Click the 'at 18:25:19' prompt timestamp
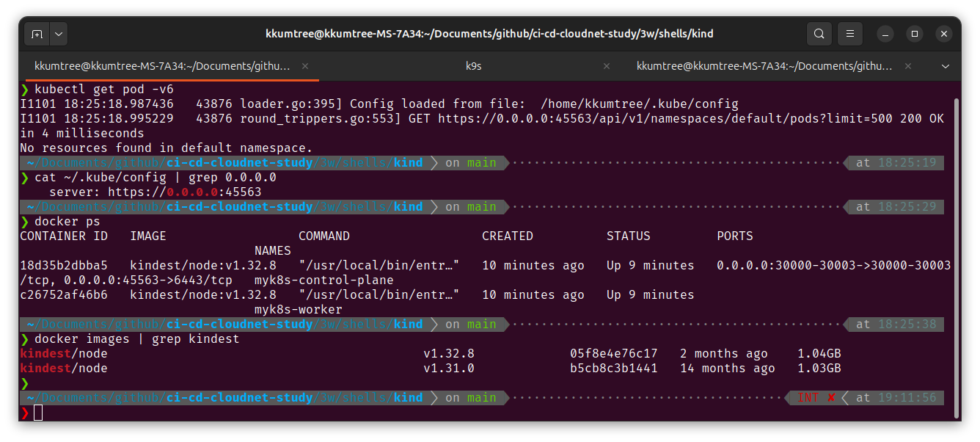980x442 pixels. (x=896, y=163)
